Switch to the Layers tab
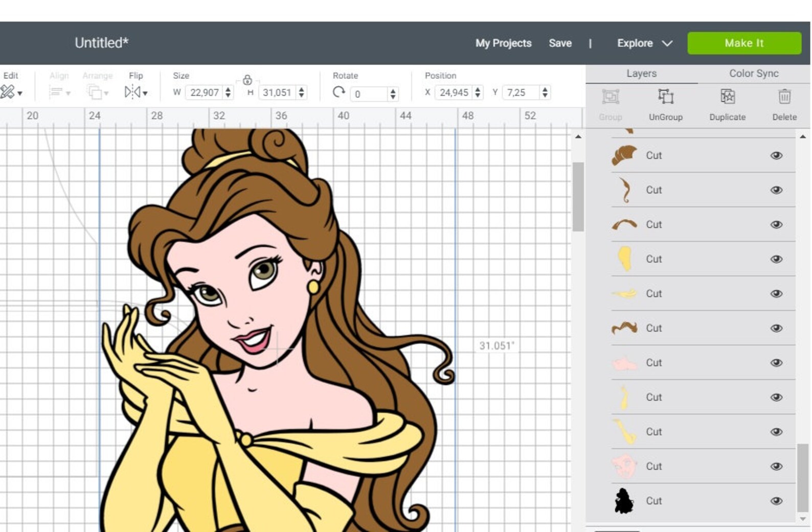This screenshot has height=532, width=812. pos(641,73)
